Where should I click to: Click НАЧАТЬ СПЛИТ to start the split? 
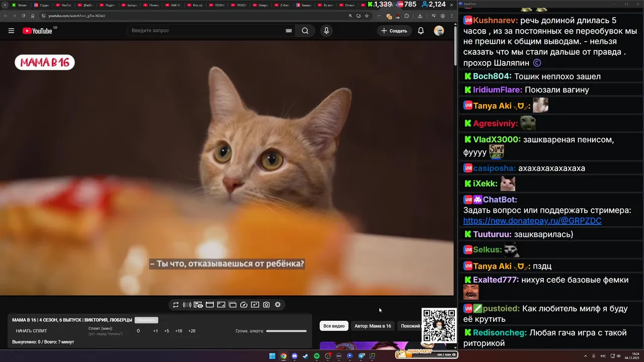(31, 331)
